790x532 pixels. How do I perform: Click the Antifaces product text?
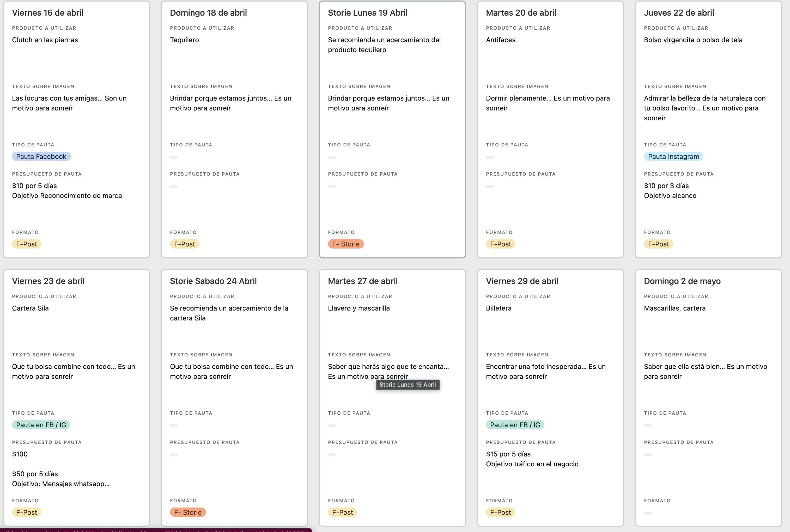coord(500,40)
